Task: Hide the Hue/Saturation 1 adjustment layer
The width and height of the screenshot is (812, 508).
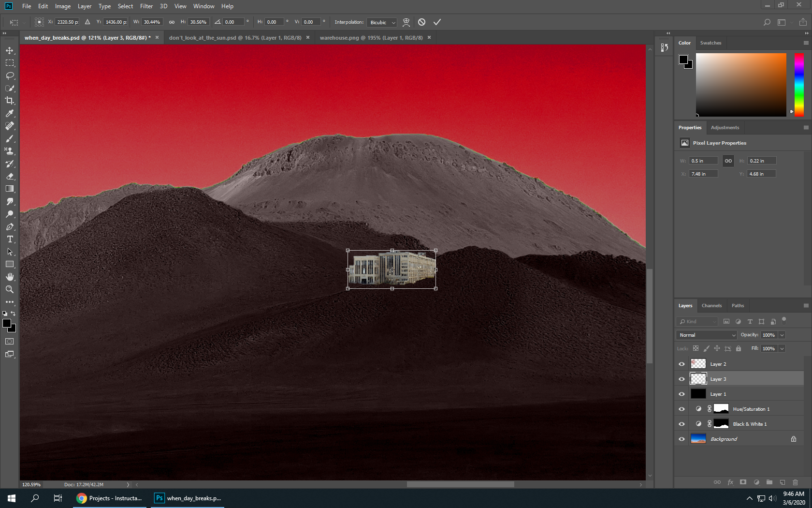Action: [x=681, y=409]
